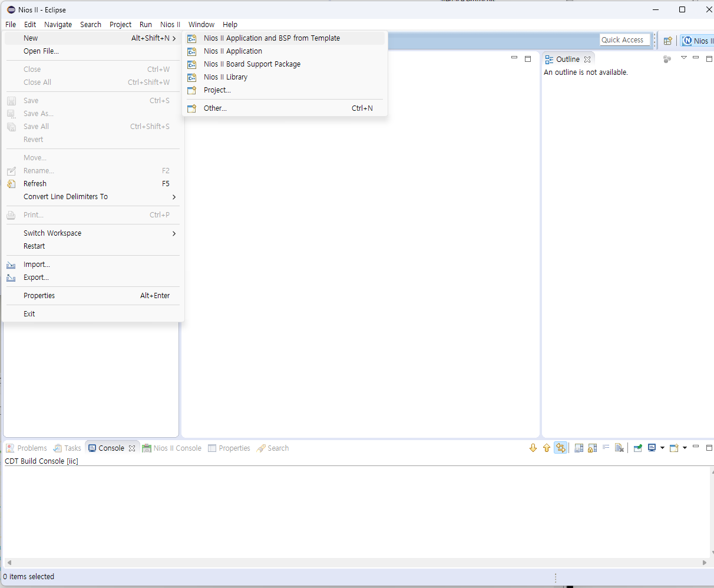Click the save console build log icon
The width and height of the screenshot is (714, 588).
click(579, 448)
